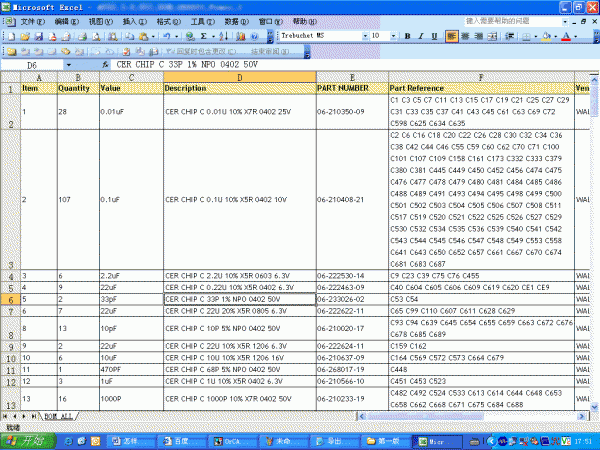Undo the last action
Screen dimensions: 600x450
tap(167, 36)
